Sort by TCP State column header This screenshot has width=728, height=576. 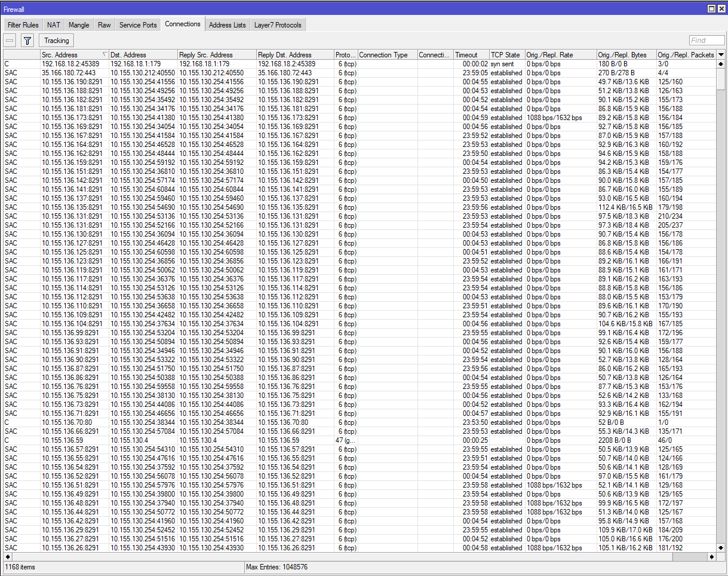click(506, 55)
